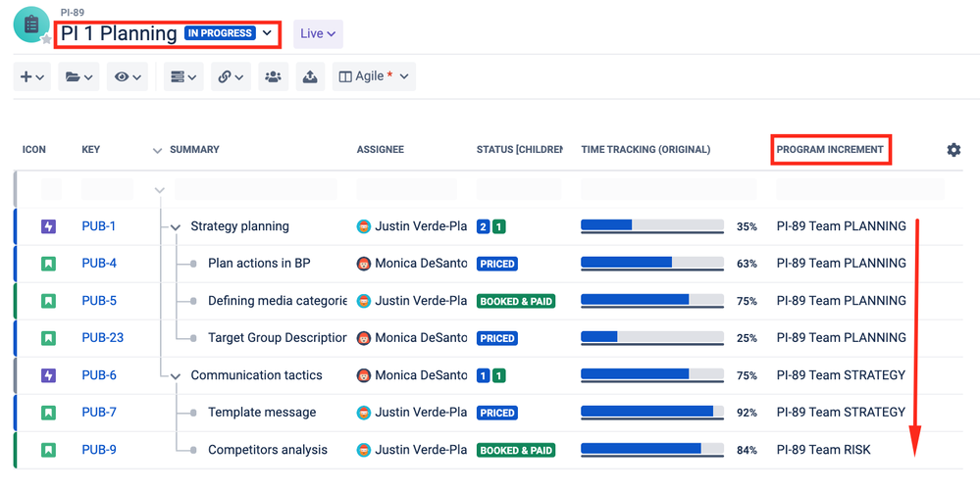Open issue PUB-4 link

[x=99, y=264]
